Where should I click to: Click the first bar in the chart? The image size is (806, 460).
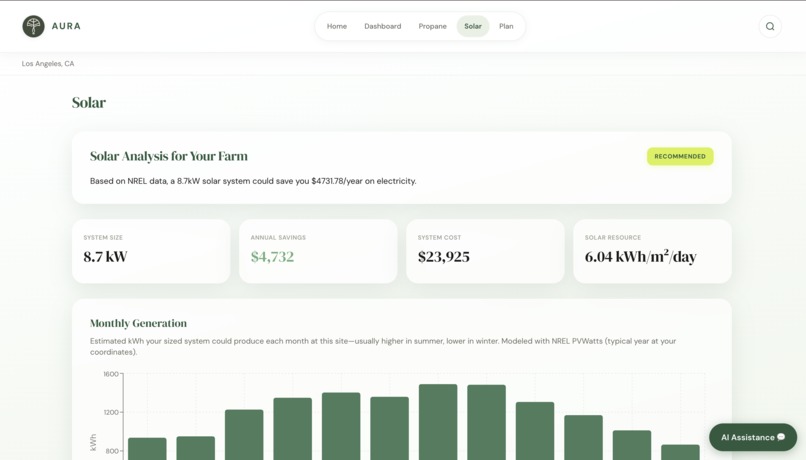pyautogui.click(x=147, y=449)
